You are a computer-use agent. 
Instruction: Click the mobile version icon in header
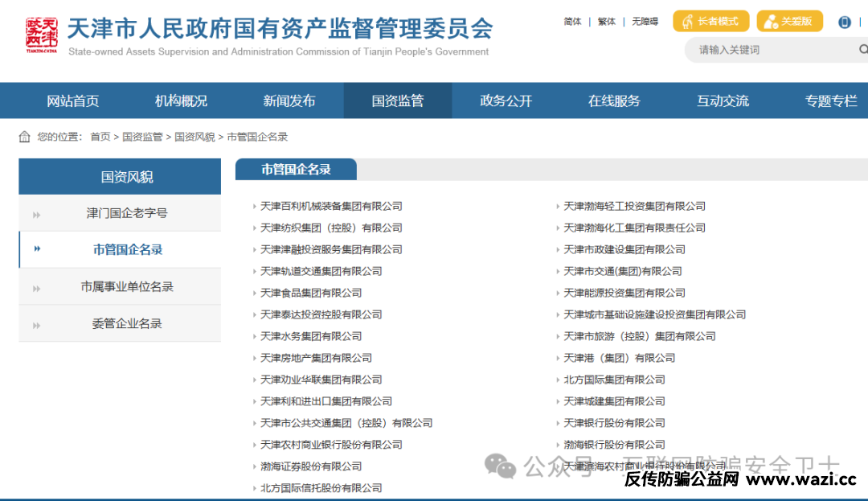(x=844, y=22)
